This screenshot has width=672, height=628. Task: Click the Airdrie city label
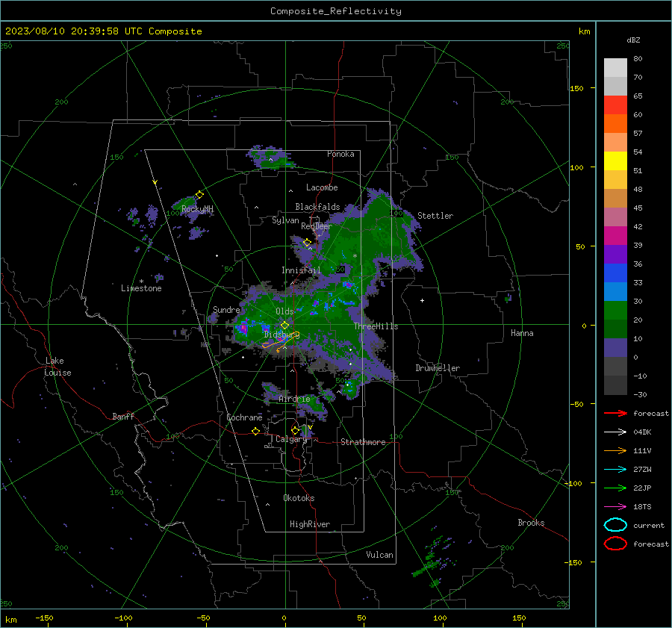coord(294,399)
